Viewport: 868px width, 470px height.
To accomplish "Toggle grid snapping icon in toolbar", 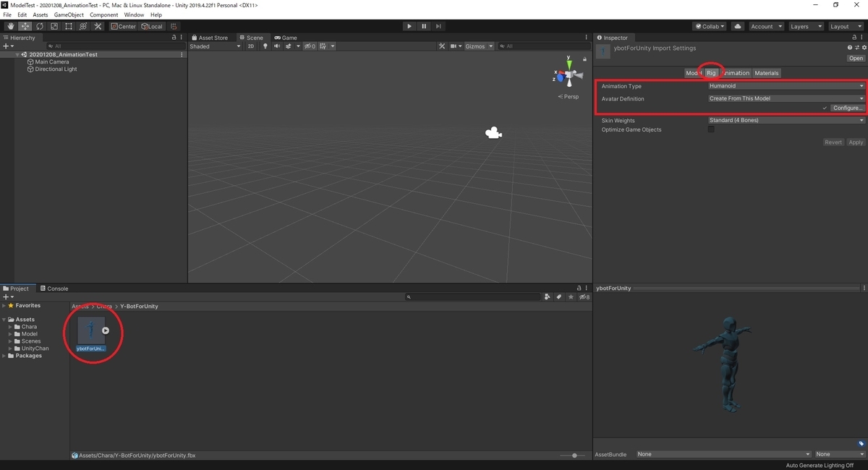I will (174, 26).
